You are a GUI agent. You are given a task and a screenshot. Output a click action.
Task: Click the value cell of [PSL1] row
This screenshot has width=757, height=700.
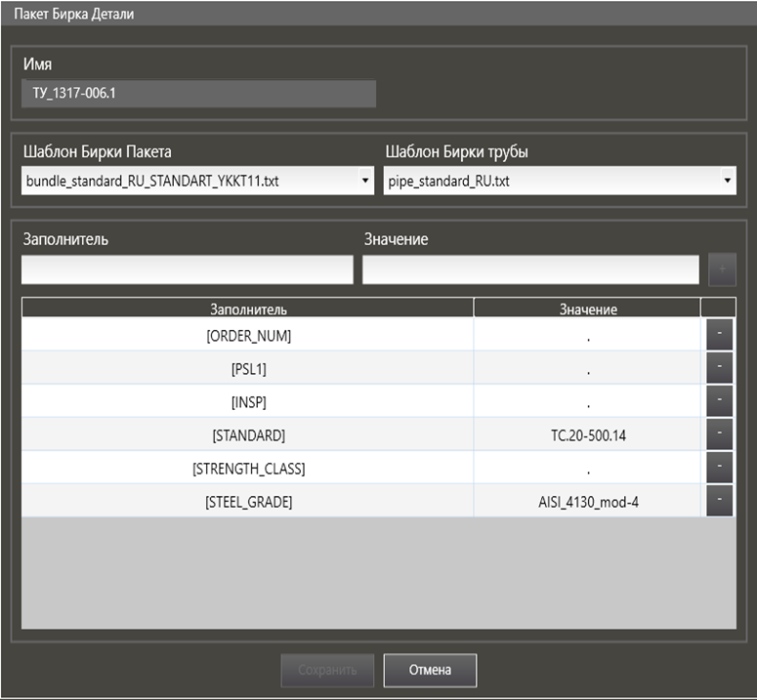(588, 368)
